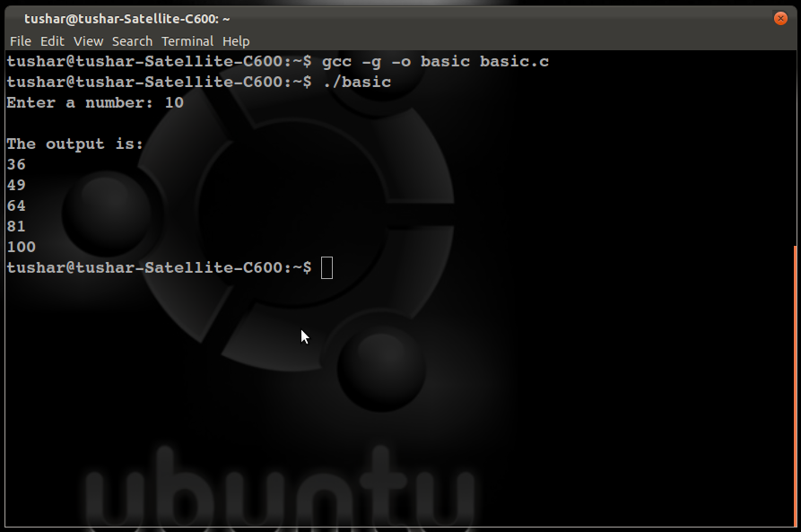Image resolution: width=801 pixels, height=532 pixels.
Task: Close the terminal window with the orange button
Action: point(780,19)
